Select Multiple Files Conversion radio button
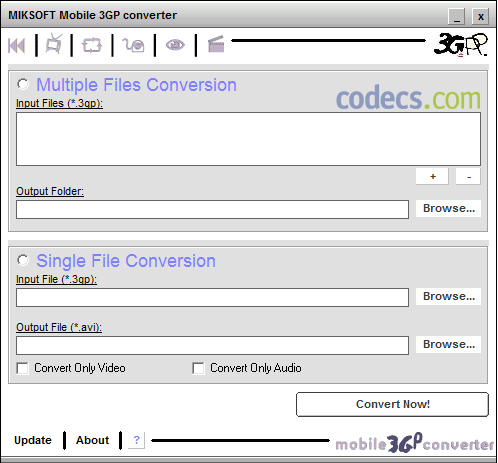Image resolution: width=498 pixels, height=463 pixels. (23, 84)
